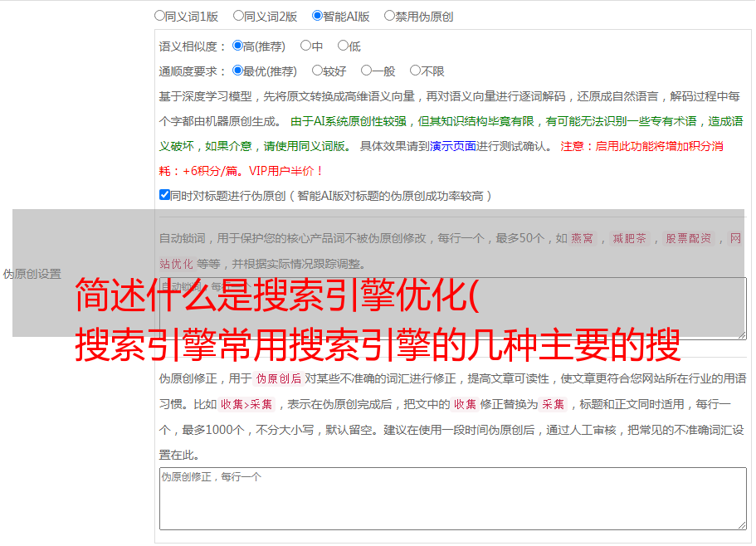Set 通顺度要求 to 最优(推荐)
The width and height of the screenshot is (756, 546).
pyautogui.click(x=237, y=71)
